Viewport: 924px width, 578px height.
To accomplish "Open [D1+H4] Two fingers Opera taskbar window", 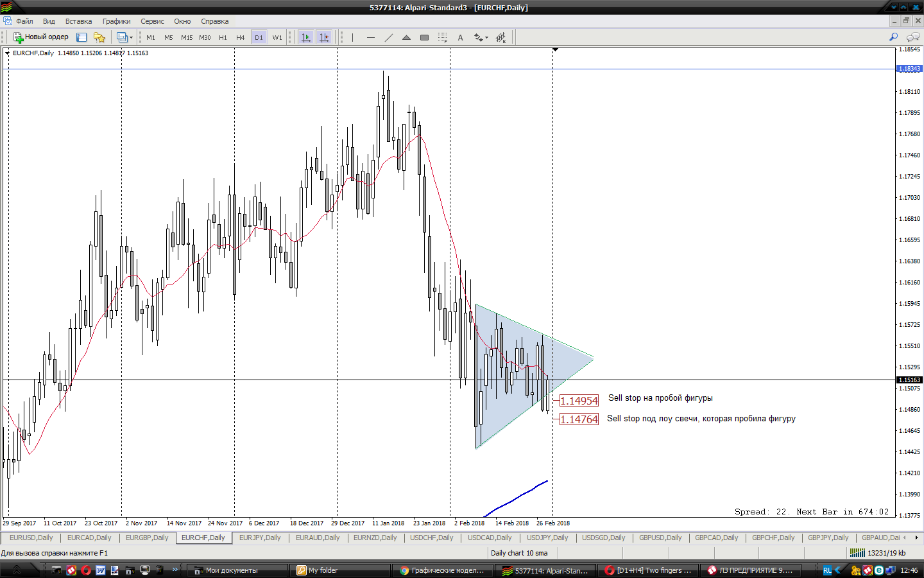I will coord(648,570).
